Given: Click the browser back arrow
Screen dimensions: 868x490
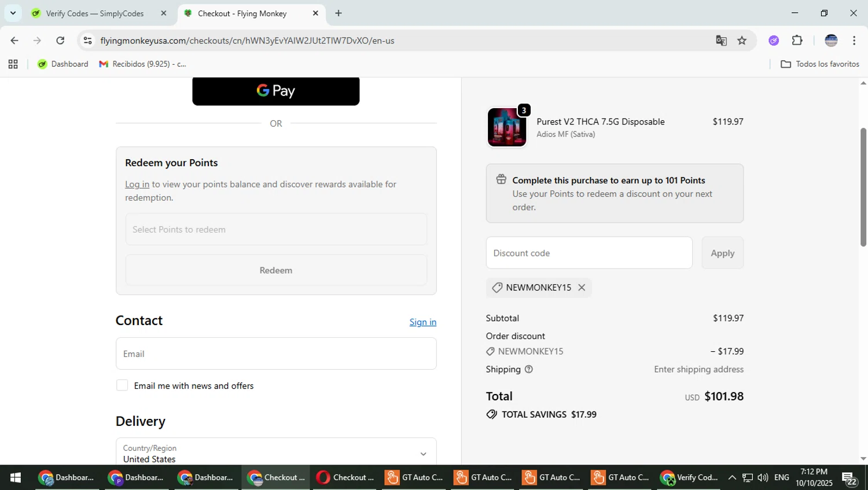Looking at the screenshot, I should tap(14, 40).
